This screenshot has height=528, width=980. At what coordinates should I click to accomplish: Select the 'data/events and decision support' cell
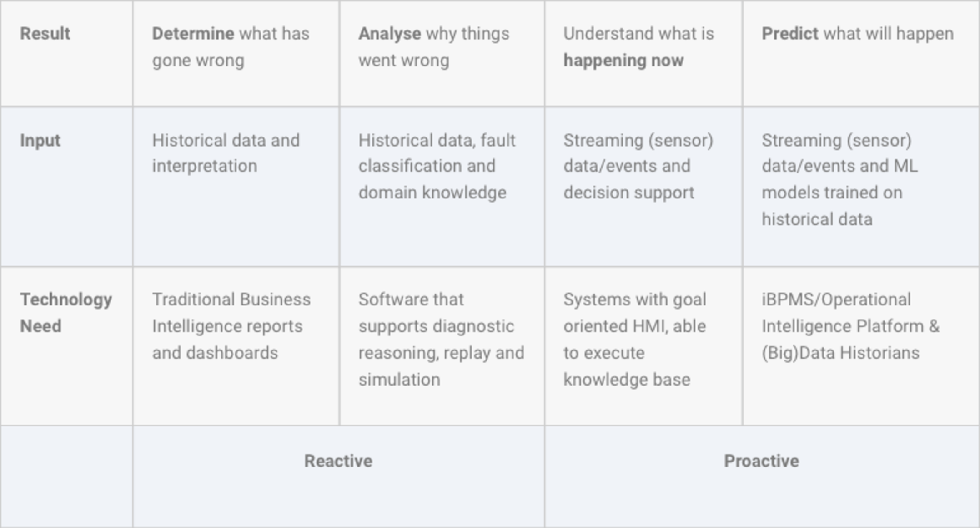coord(644,187)
